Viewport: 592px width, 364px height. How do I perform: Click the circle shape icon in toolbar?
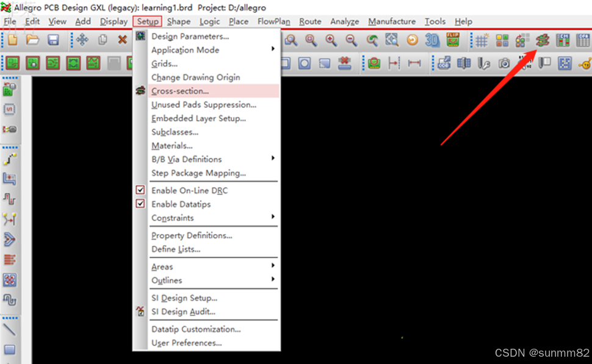pos(305,63)
